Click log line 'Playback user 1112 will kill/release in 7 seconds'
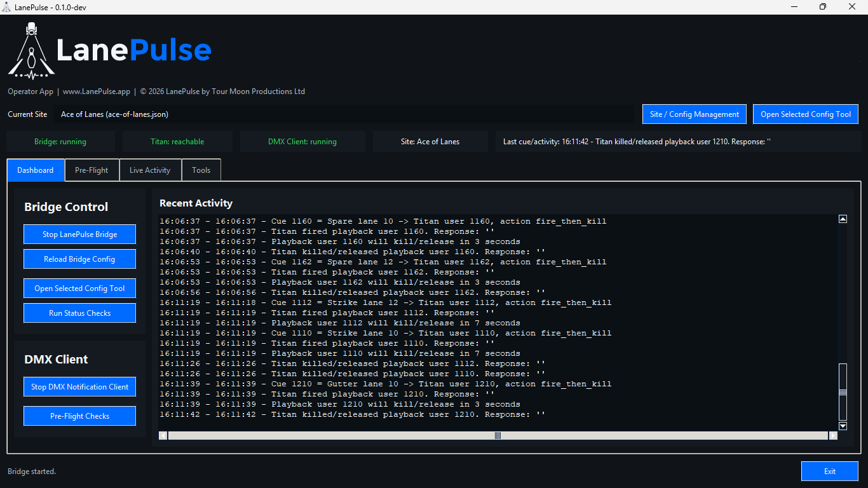This screenshot has height=488, width=868. (x=340, y=323)
